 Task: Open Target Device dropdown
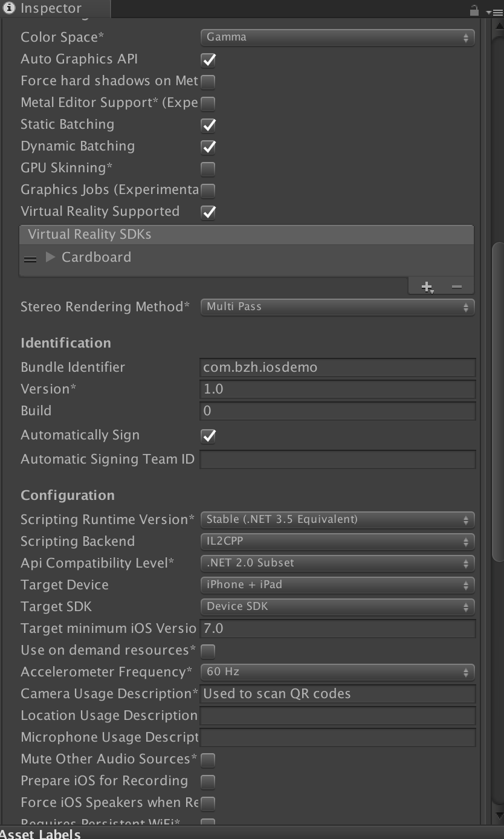(x=337, y=585)
